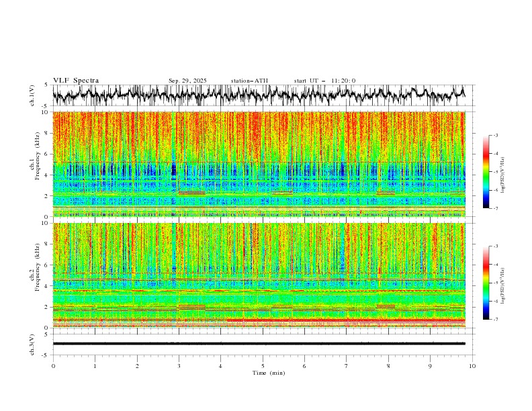This screenshot has width=532, height=411.
Task: Click inside the ch.1 spectrogram panel
Action: tap(259, 164)
